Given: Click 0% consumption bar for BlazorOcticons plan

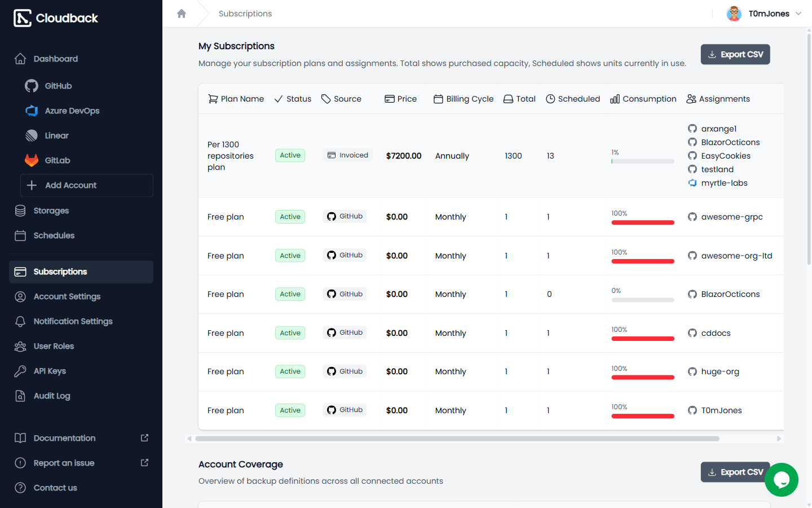Looking at the screenshot, I should coord(643,300).
